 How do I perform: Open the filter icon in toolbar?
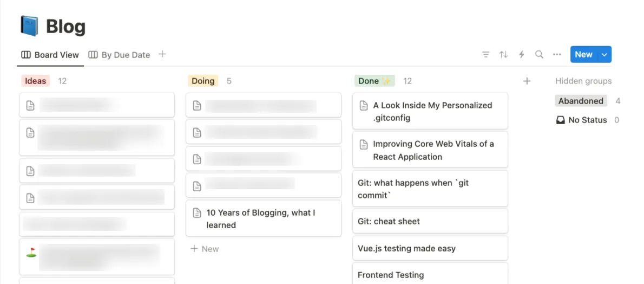(x=486, y=54)
